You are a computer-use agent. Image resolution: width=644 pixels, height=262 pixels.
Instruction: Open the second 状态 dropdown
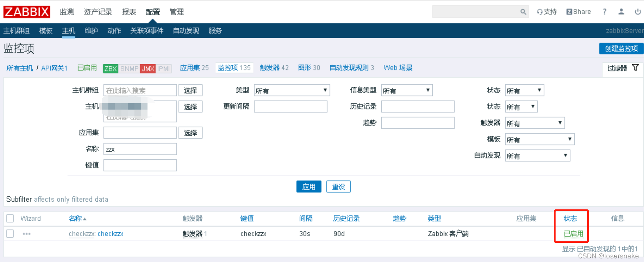521,107
